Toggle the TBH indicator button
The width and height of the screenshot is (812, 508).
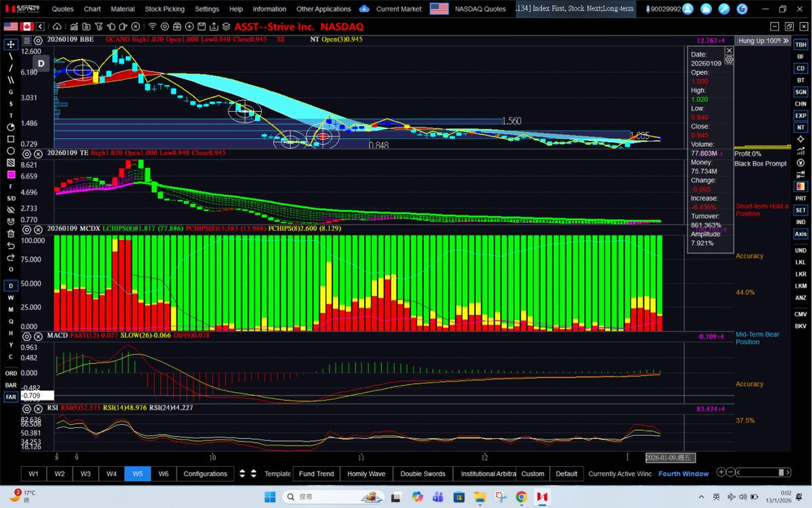click(800, 43)
